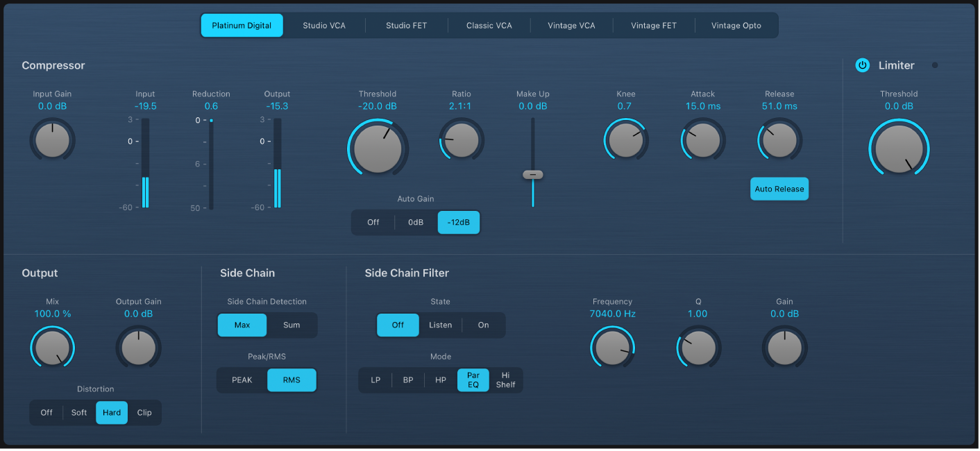Image resolution: width=980 pixels, height=451 pixels.
Task: Switch to the Vintage Opto circuit tab
Action: [736, 25]
